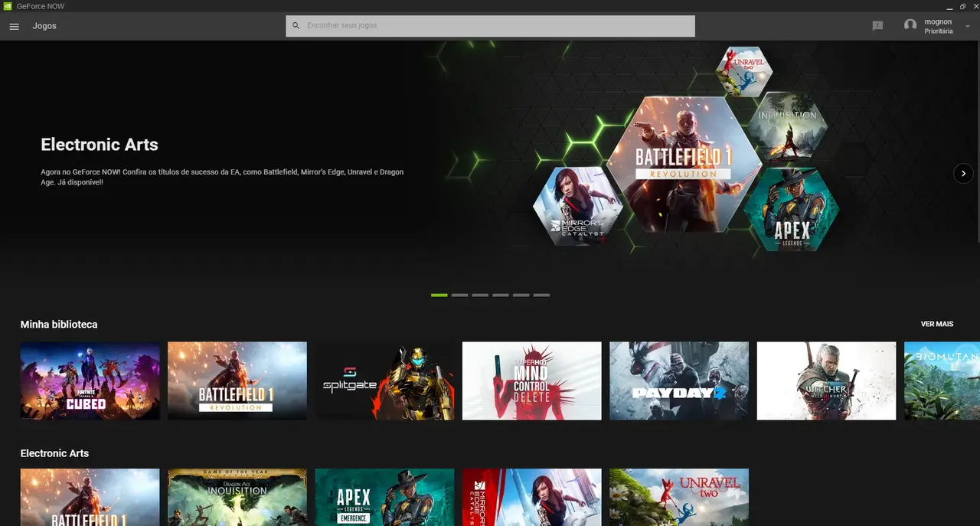The height and width of the screenshot is (526, 980).
Task: Click the search magnifier icon
Action: pyautogui.click(x=296, y=26)
